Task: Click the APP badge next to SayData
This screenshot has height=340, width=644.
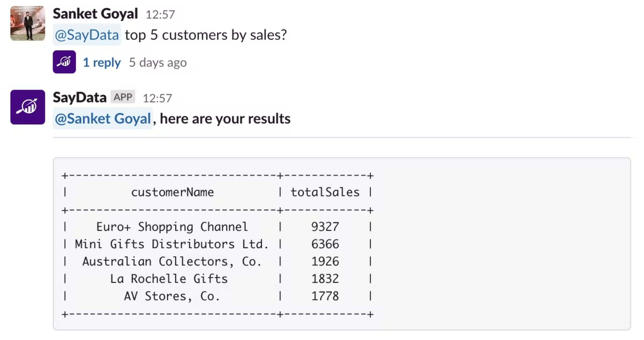Action: 123,97
